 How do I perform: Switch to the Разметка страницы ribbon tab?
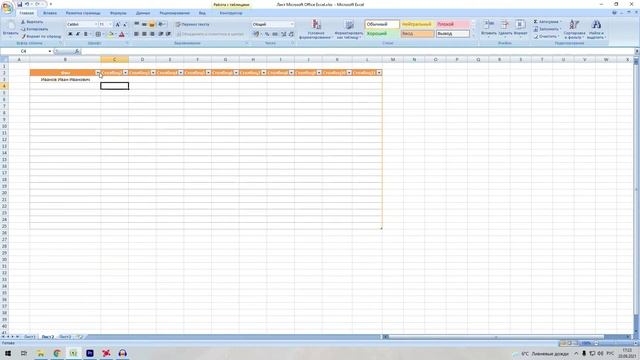[x=83, y=13]
